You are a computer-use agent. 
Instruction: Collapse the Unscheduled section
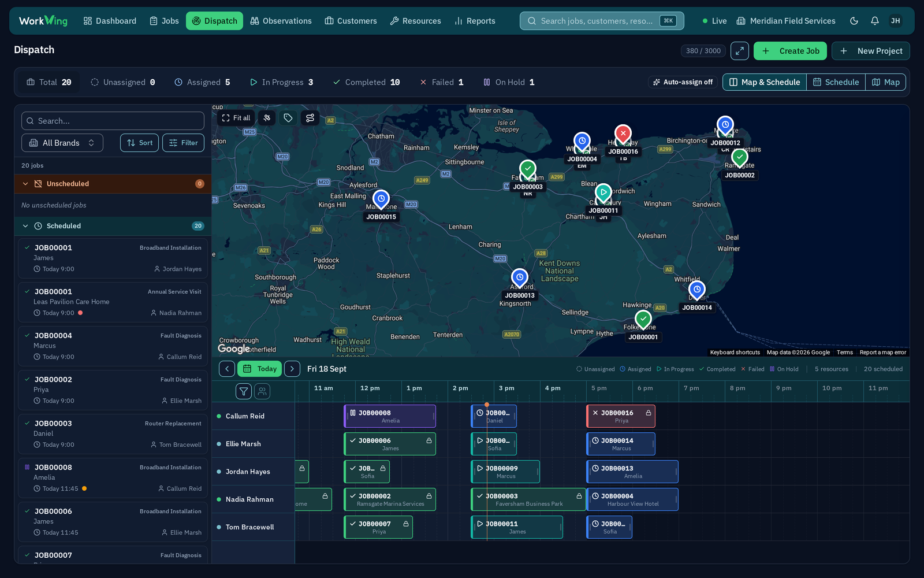[x=113, y=184]
